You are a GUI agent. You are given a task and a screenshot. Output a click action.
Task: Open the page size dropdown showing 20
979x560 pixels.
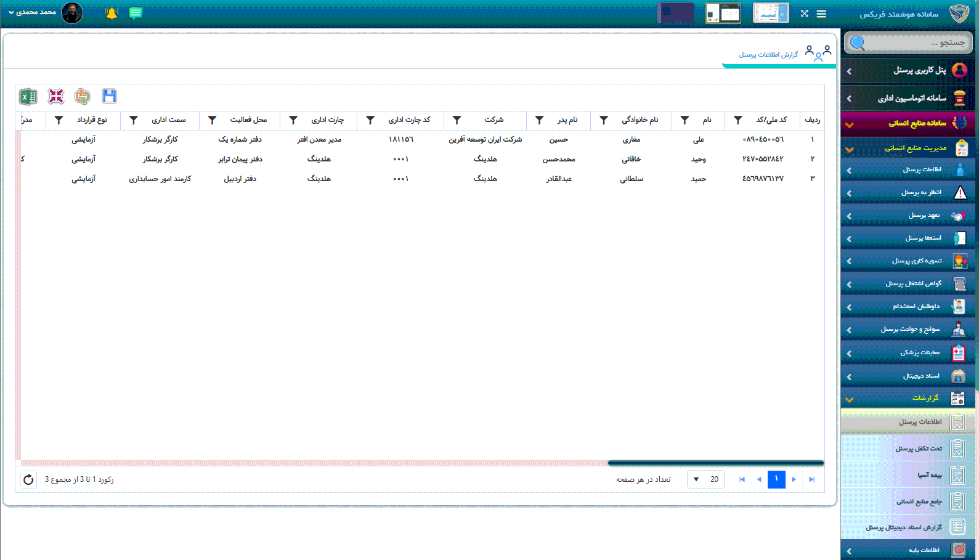(x=705, y=479)
